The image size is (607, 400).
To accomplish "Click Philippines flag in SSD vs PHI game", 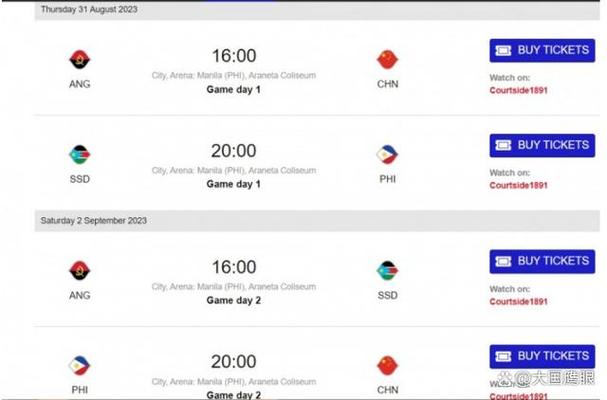I will [x=387, y=155].
